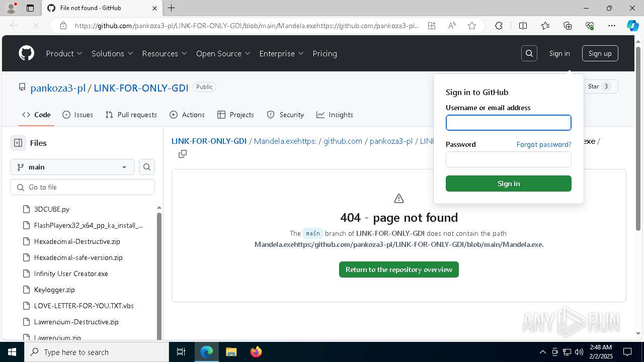Image resolution: width=644 pixels, height=362 pixels.
Task: Open Browser essentials icon
Action: click(x=590, y=26)
